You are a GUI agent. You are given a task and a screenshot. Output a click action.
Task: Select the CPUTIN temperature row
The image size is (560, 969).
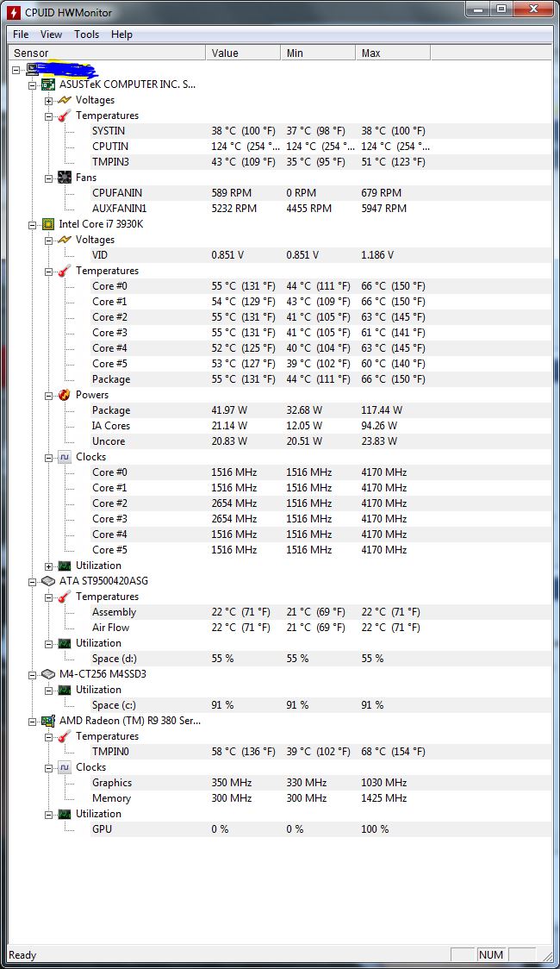point(320,147)
